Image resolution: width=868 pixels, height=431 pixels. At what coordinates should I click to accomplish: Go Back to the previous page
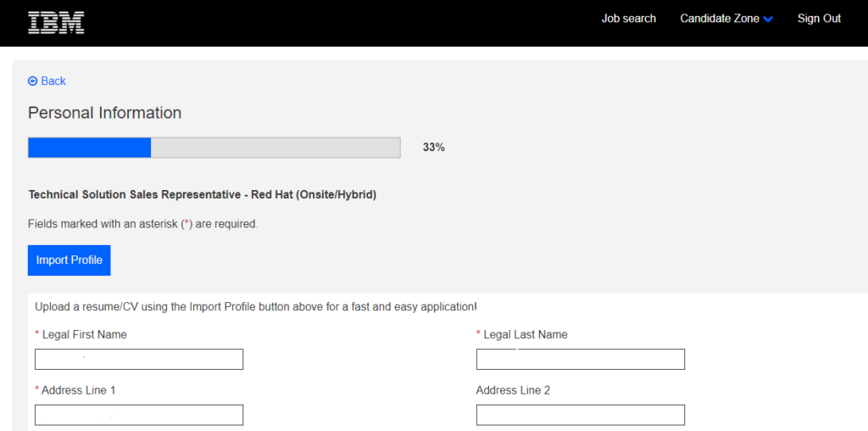47,81
